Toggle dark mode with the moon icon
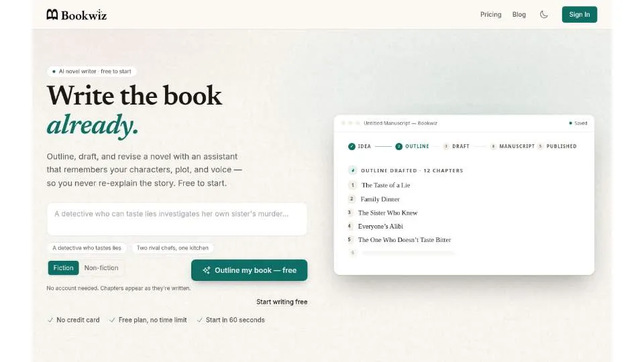Viewport: 644px width, 362px height. [x=544, y=14]
